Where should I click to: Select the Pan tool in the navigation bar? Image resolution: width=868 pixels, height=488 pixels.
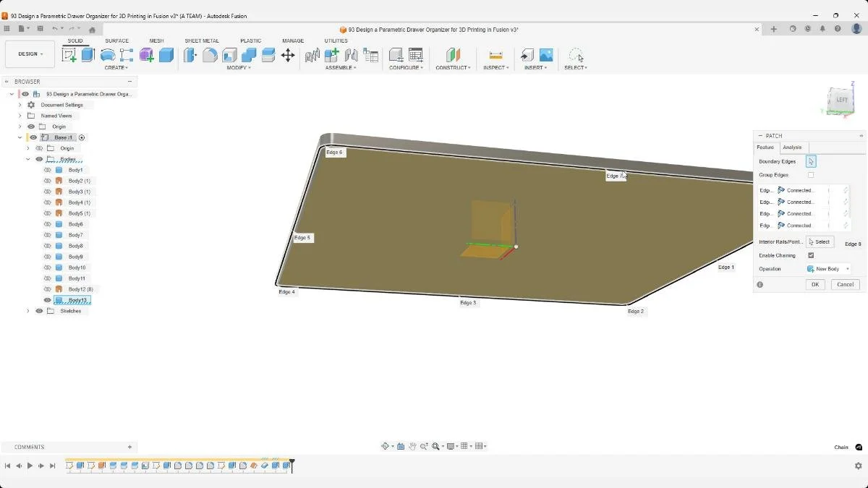(x=413, y=446)
